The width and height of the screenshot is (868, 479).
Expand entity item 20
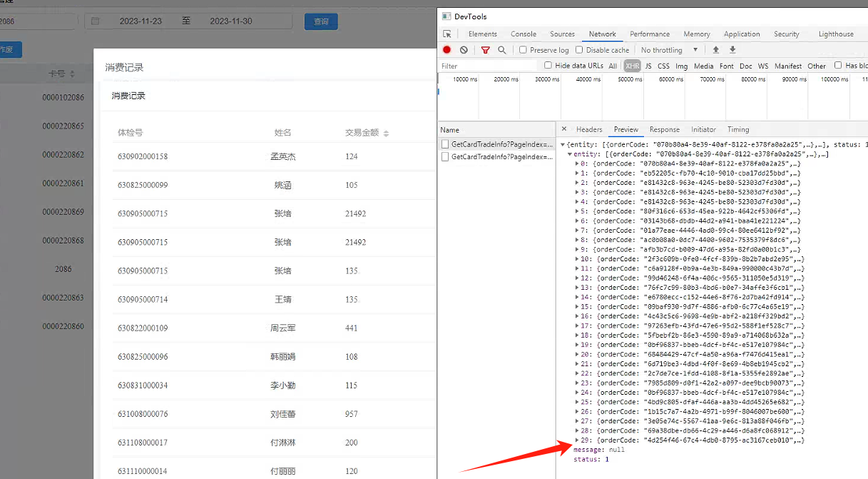coord(577,354)
